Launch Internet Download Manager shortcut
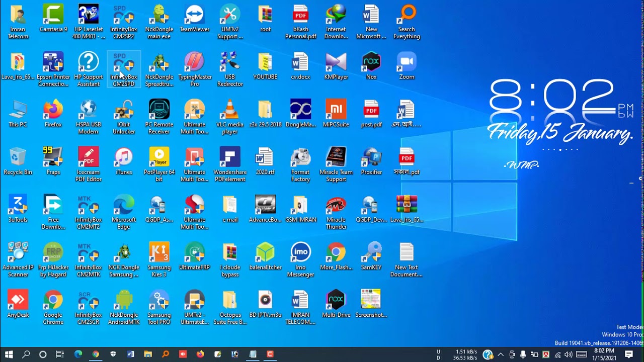The width and height of the screenshot is (644, 362). (x=336, y=21)
